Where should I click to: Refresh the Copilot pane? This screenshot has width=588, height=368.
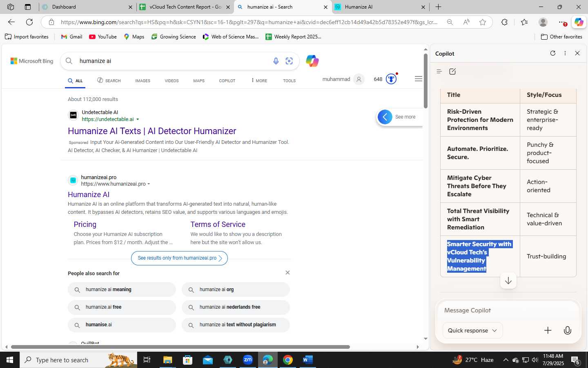553,53
